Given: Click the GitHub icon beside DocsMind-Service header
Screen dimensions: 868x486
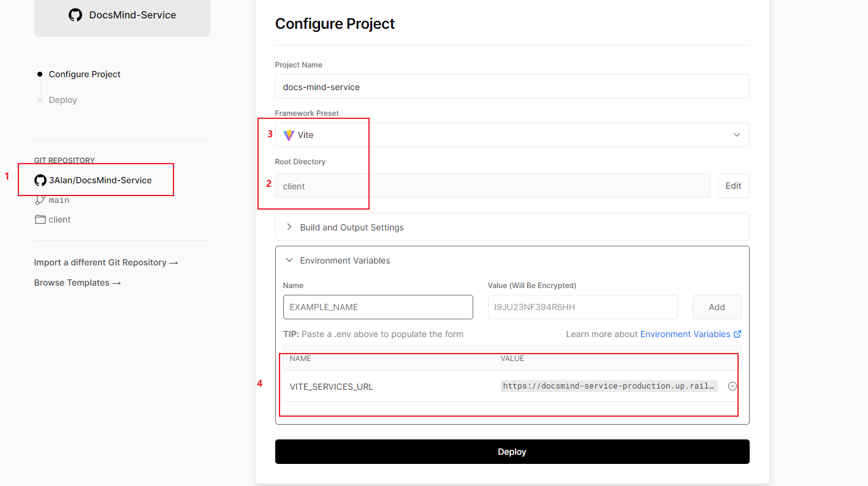Looking at the screenshot, I should (75, 15).
